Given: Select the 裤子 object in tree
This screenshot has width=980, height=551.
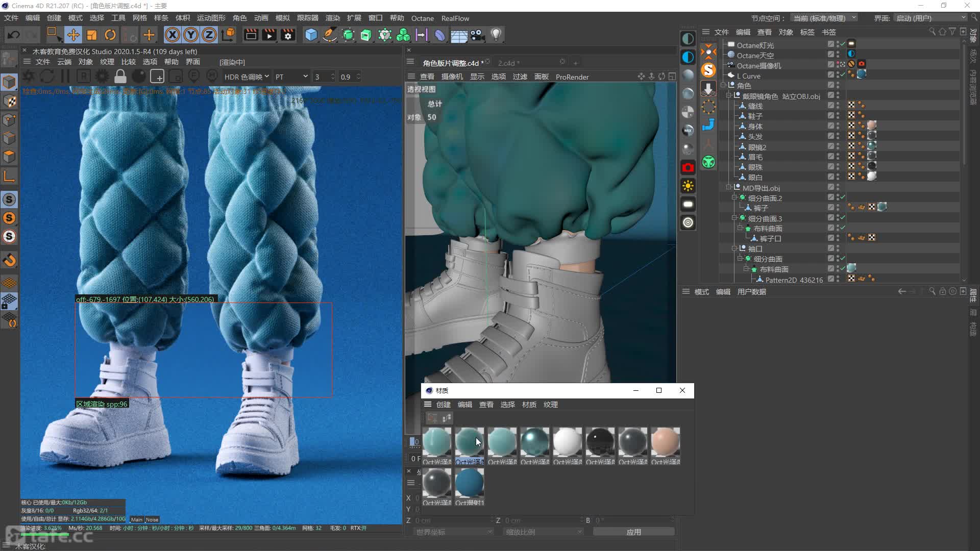Looking at the screenshot, I should [x=761, y=208].
